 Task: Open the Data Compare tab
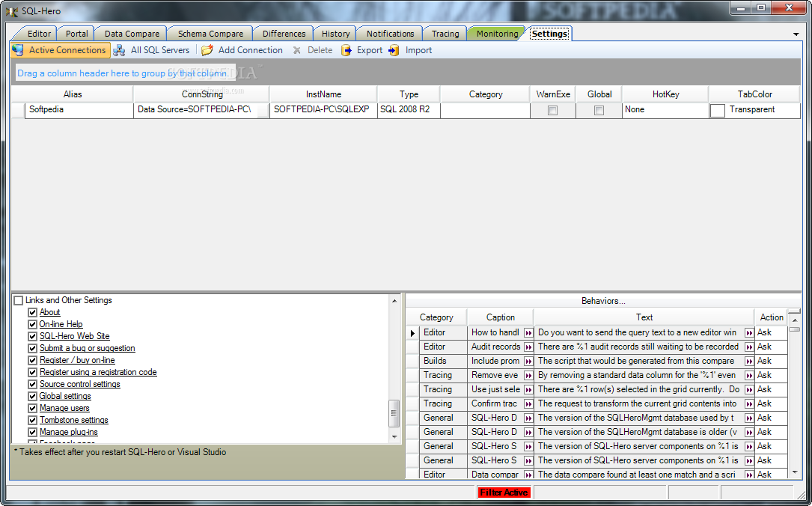[132, 34]
